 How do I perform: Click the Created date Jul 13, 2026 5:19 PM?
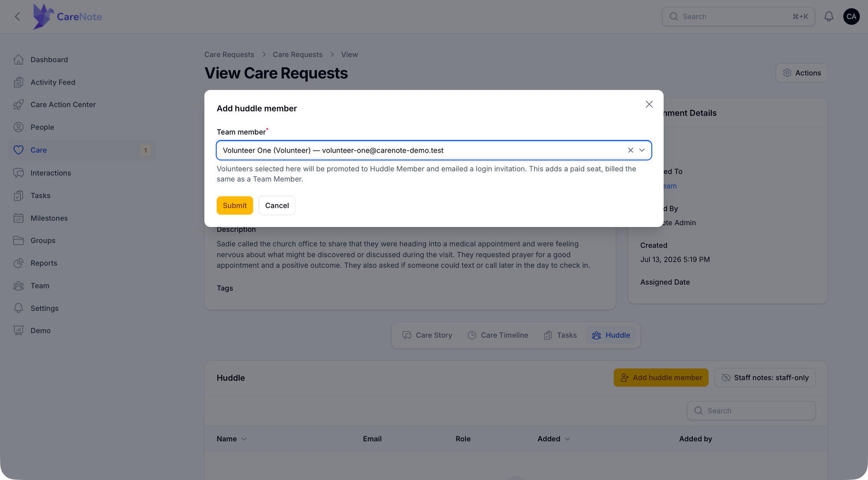click(675, 260)
